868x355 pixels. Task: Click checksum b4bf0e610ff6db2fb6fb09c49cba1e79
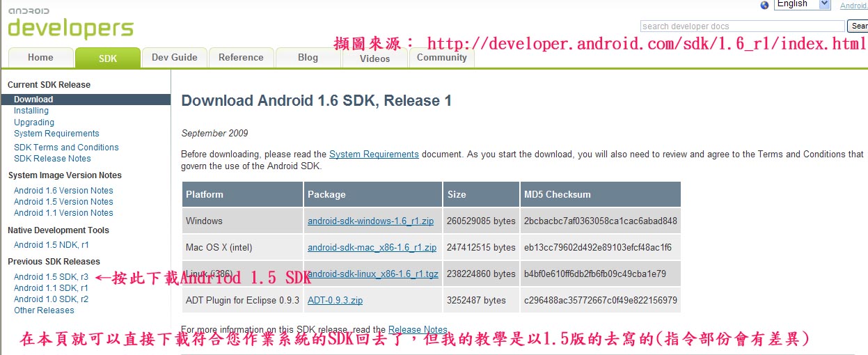pos(601,274)
